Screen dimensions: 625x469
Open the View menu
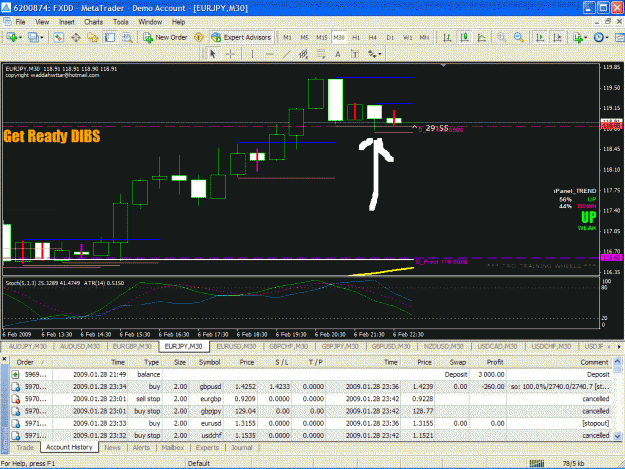[42, 22]
